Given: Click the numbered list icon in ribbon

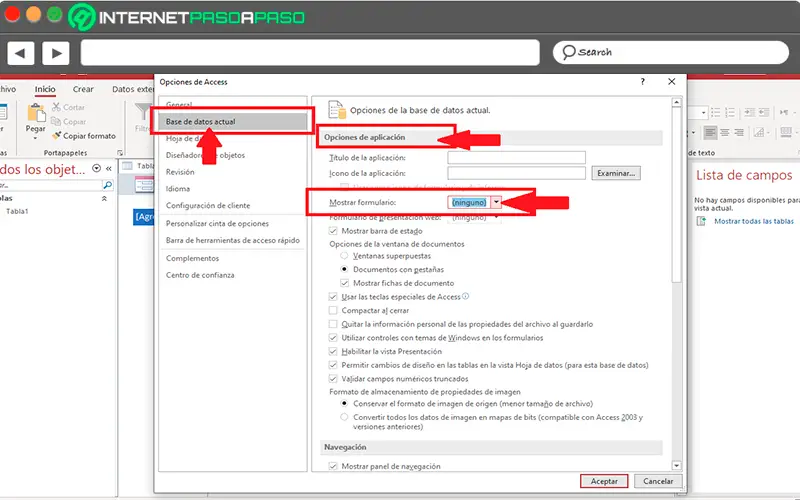Looking at the screenshot, I should [730, 112].
